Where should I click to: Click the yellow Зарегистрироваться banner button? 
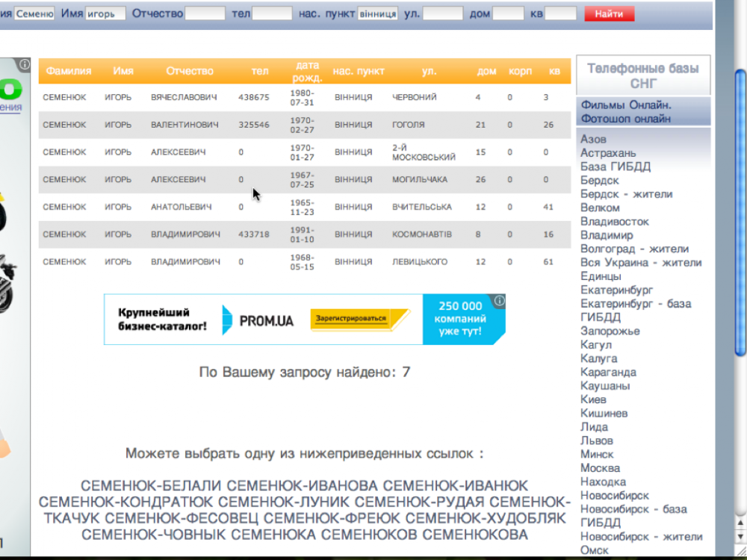(x=360, y=319)
